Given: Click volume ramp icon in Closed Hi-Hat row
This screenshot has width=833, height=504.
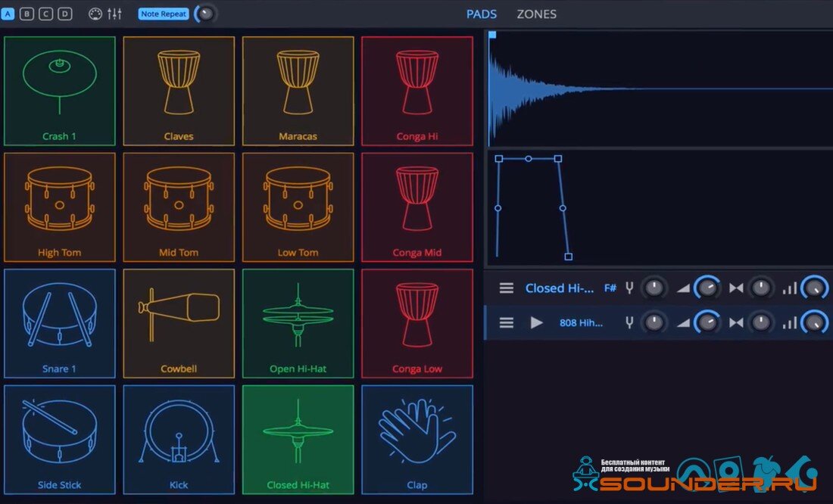Looking at the screenshot, I should [x=683, y=288].
